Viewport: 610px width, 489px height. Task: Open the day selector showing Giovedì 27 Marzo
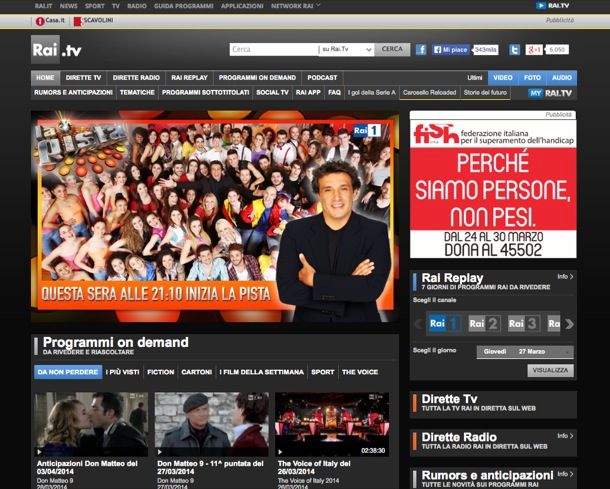[x=525, y=352]
